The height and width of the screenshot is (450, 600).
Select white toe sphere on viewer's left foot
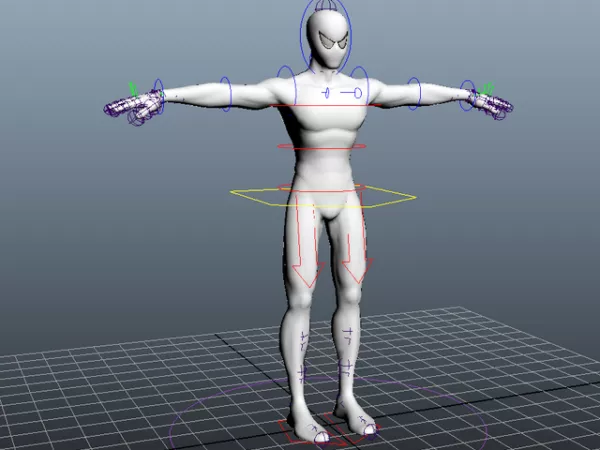322,437
